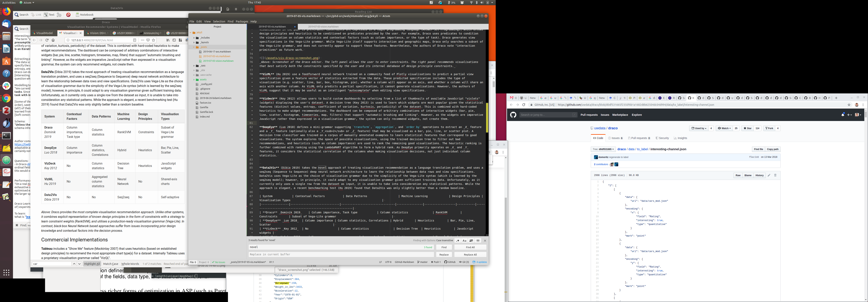Toggle Whole Word option in Atom find panel

coord(478,241)
